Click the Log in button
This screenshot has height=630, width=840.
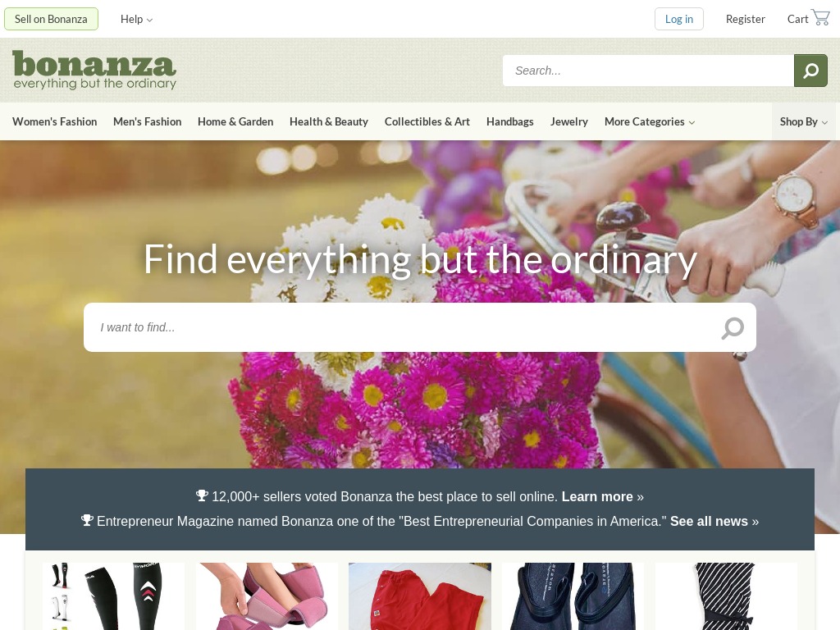(678, 20)
